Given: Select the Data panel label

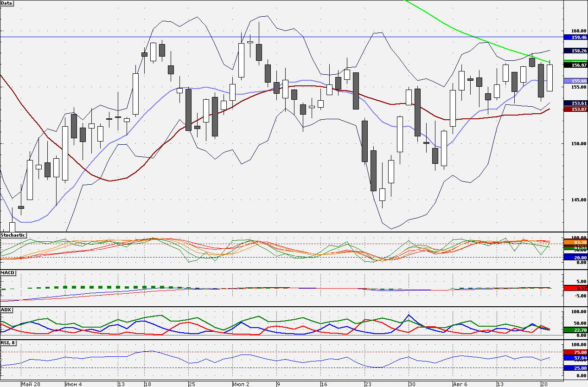Looking at the screenshot, I should tap(7, 3).
